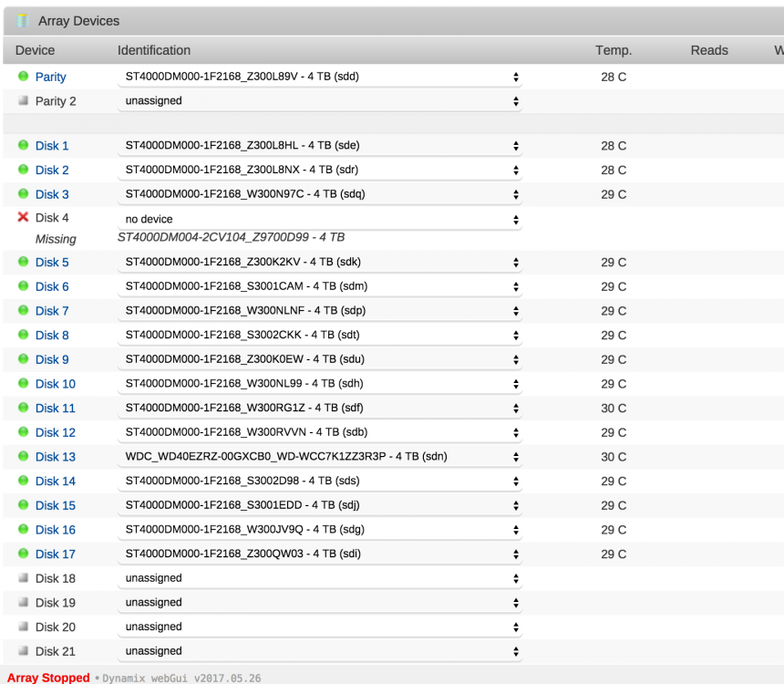This screenshot has height=684, width=784.
Task: Open the Disk 1 link
Action: [x=52, y=146]
